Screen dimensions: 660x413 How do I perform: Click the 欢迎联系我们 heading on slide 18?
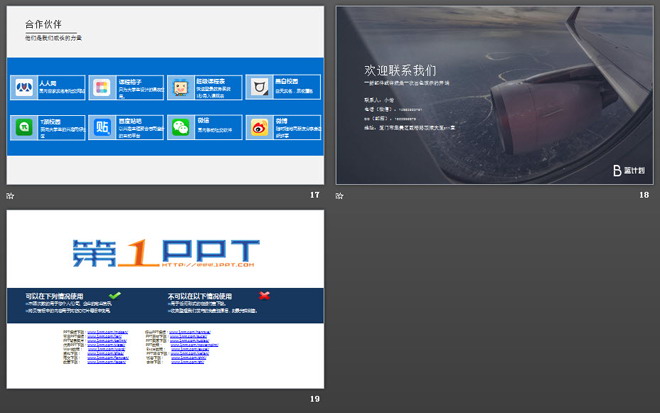coord(400,70)
